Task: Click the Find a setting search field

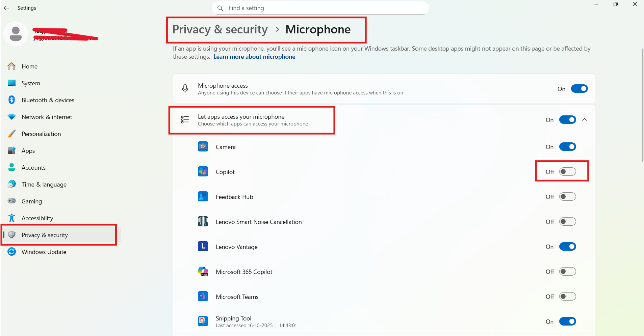Action: 319,8
